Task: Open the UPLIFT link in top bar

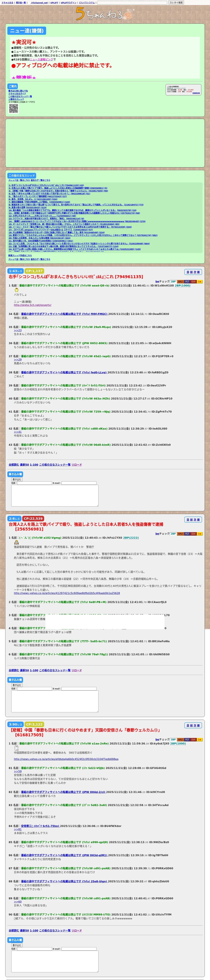Action: (x=54, y=3)
